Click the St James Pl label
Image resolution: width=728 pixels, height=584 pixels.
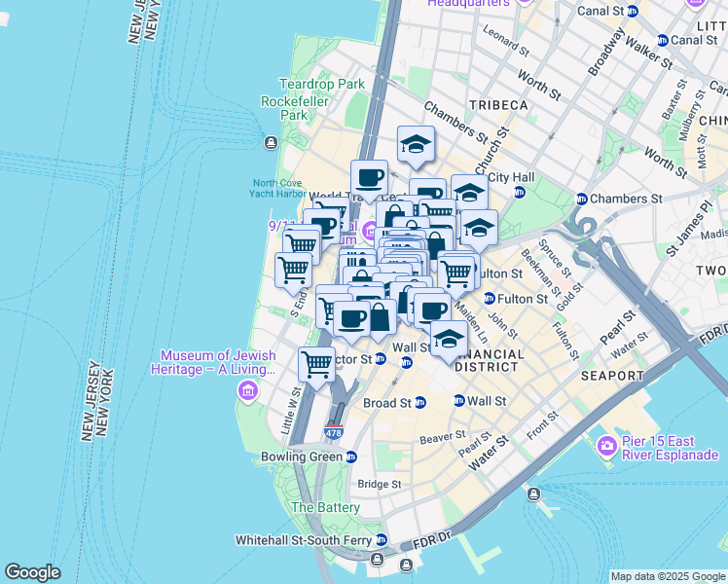tap(688, 229)
